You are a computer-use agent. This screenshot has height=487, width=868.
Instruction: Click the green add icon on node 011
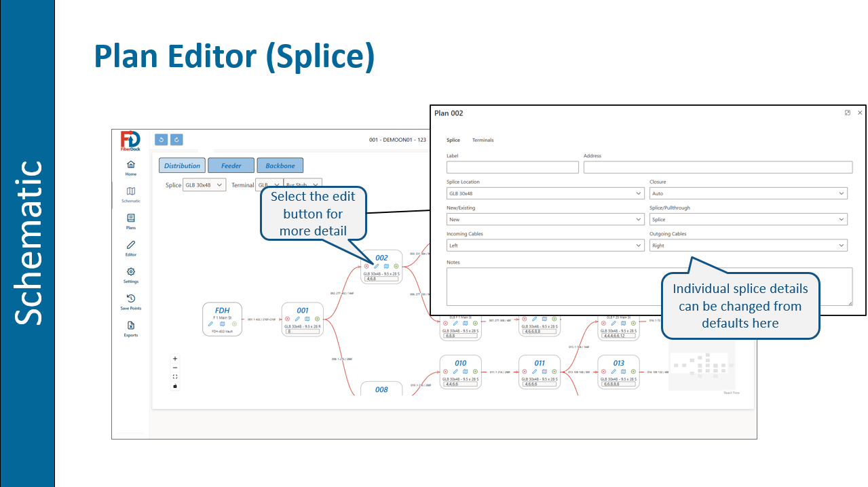554,372
